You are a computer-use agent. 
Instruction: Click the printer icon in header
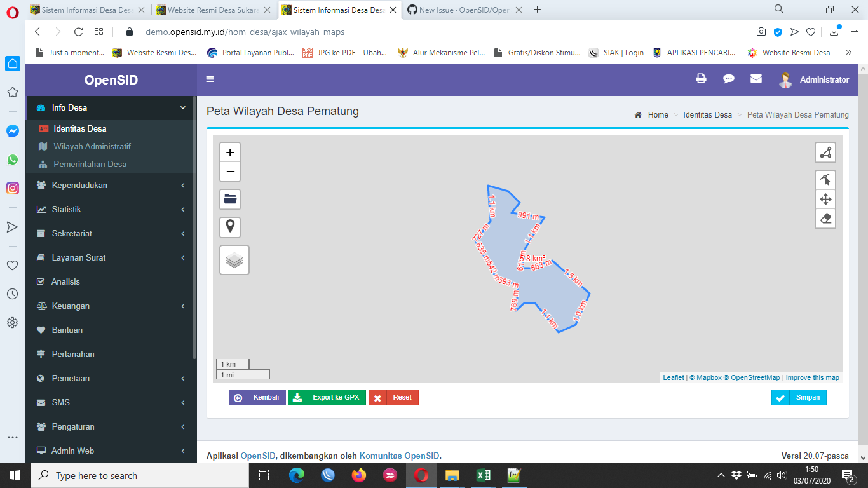click(701, 79)
